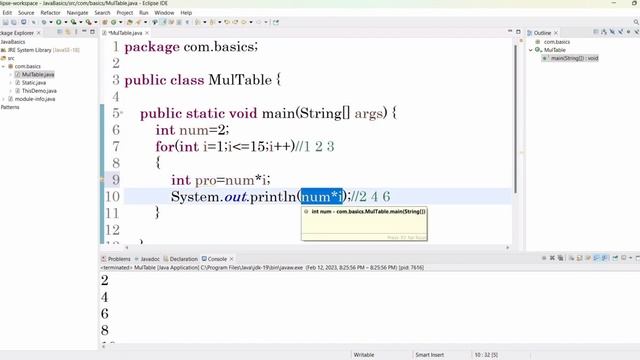Click Pin Console icon

(x=615, y=258)
